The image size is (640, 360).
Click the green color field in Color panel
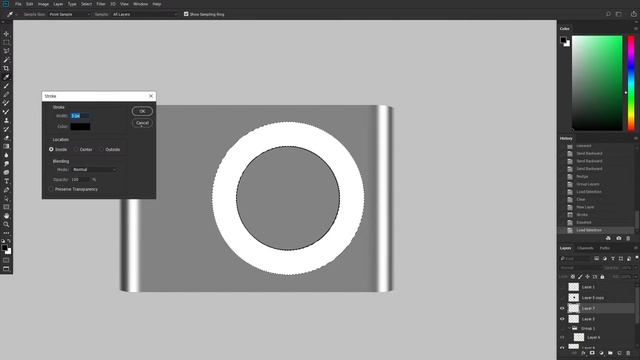(597, 83)
